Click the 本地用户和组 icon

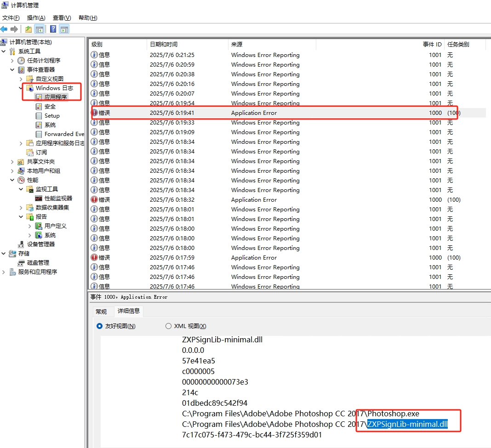pos(21,170)
